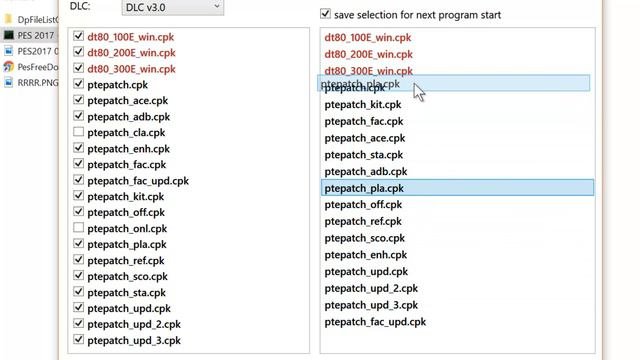Image resolution: width=640 pixels, height=360 pixels.
Task: Click highlighted ptepatch_pla.cpk in right list
Action: point(457,188)
